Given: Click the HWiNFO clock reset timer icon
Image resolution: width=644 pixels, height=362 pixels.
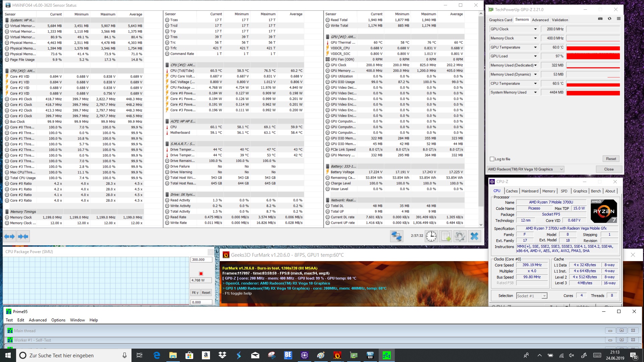Looking at the screenshot, I should pos(431,236).
